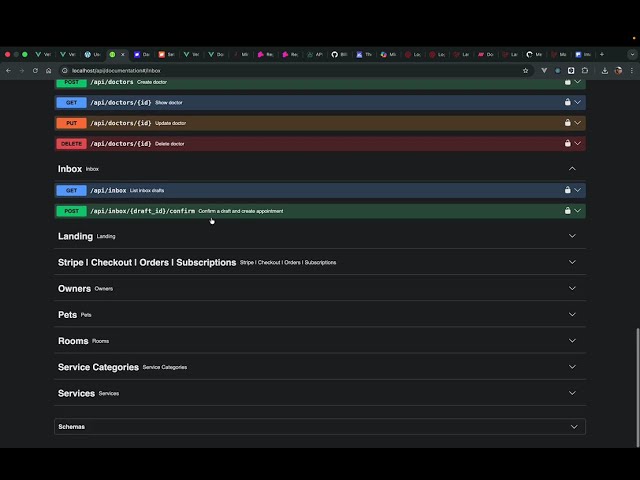The width and height of the screenshot is (640, 480).
Task: Switch to the GitHub tab
Action: click(x=339, y=54)
